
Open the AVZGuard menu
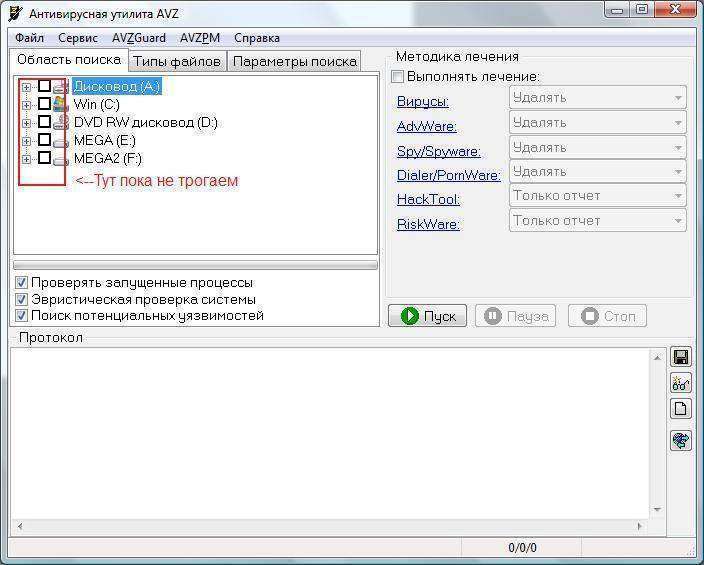click(139, 38)
